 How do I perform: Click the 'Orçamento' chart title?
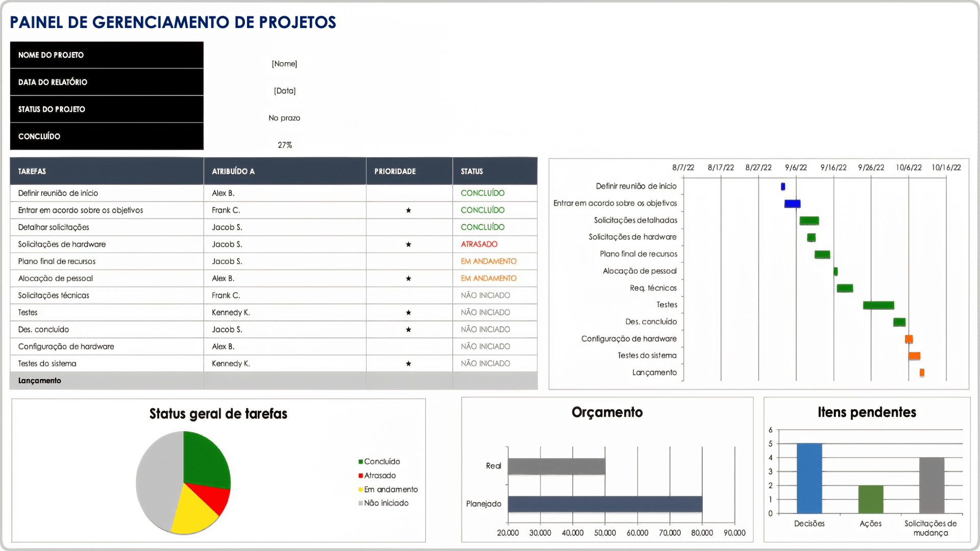pos(607,412)
